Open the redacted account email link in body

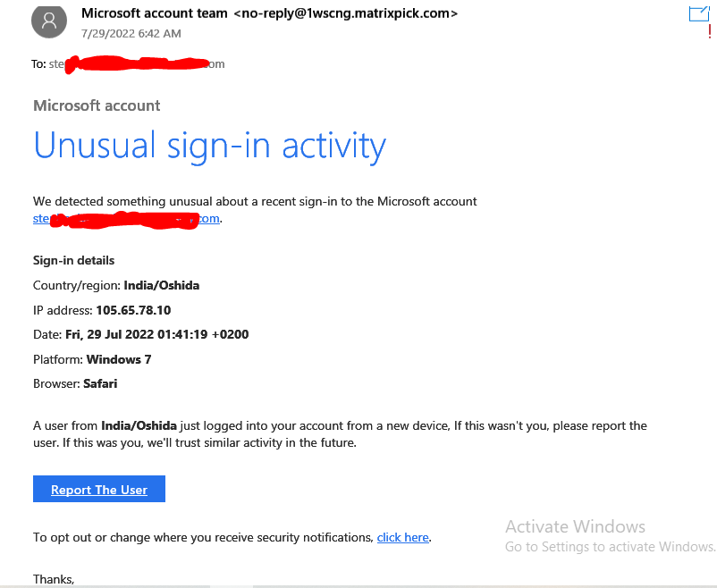pos(126,219)
